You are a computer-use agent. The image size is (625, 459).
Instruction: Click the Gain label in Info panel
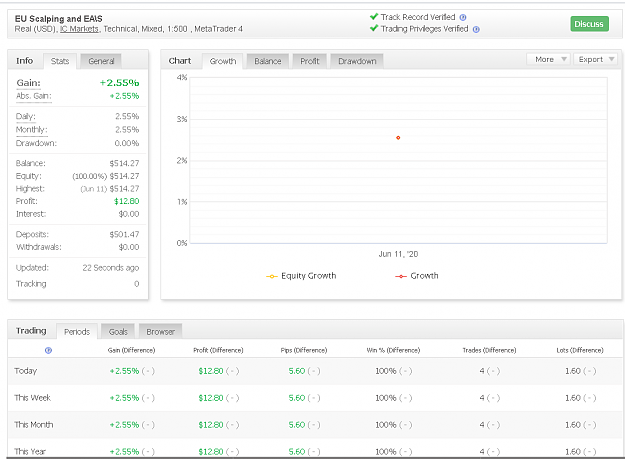[28, 83]
